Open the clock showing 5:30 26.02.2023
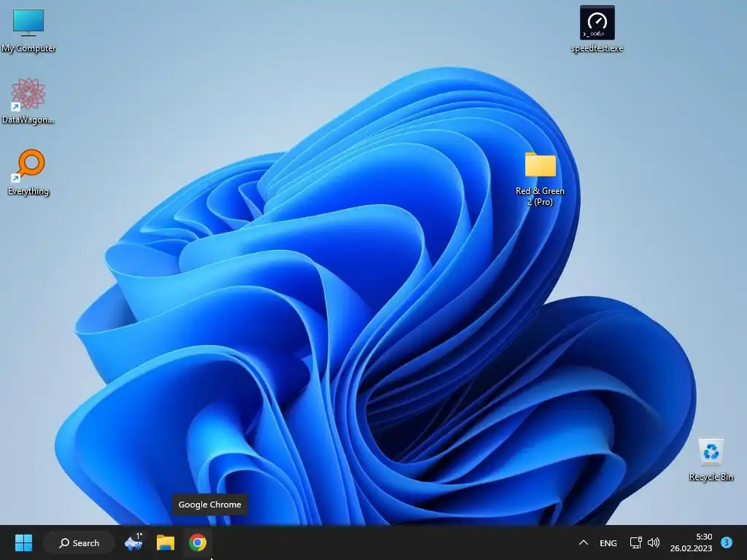Viewport: 747px width, 560px height. 691,542
